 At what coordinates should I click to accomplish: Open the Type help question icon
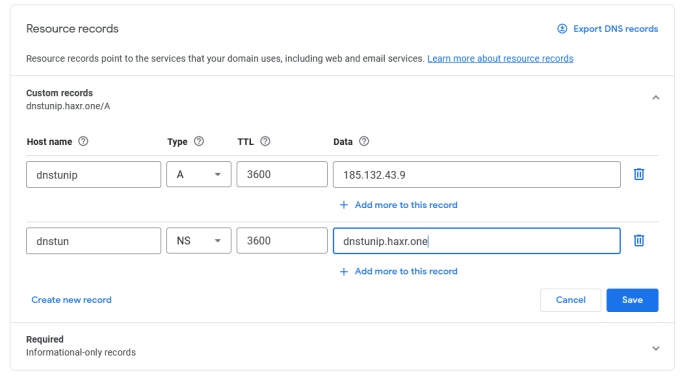tap(199, 141)
